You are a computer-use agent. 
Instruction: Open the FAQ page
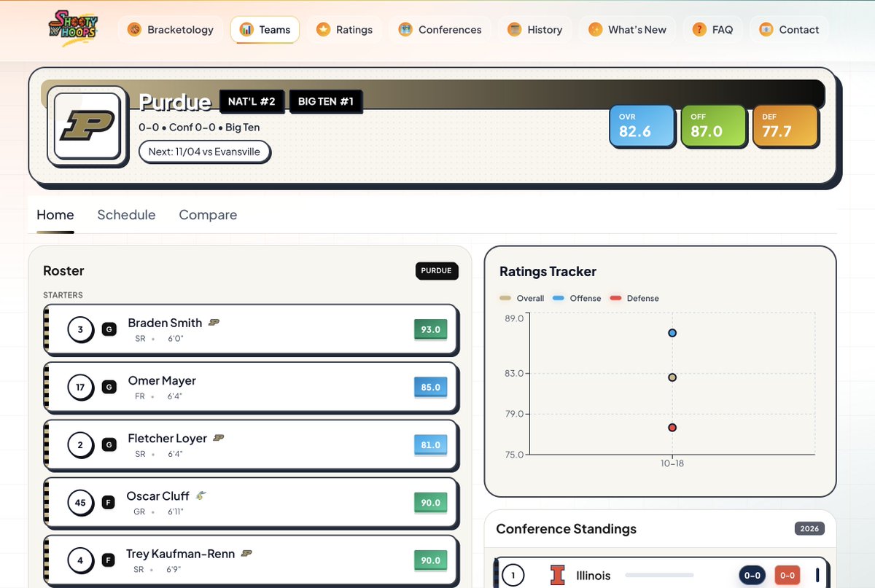click(712, 30)
